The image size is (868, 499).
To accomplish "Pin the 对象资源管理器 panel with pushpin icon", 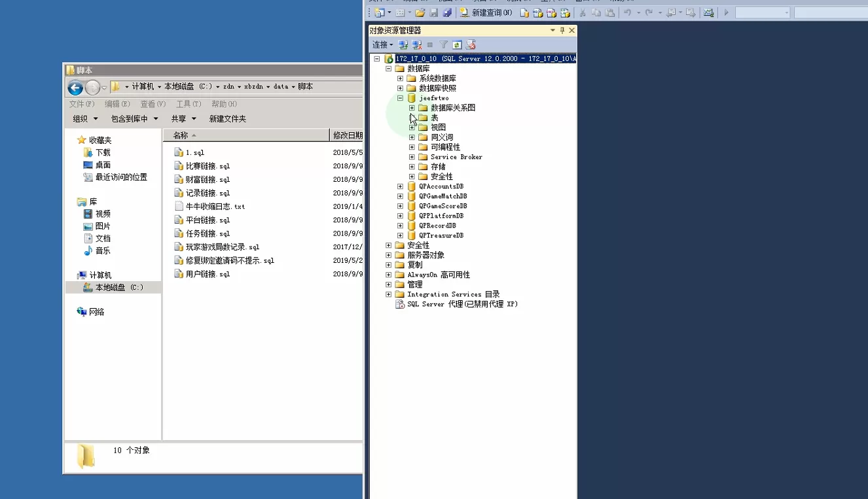I will pyautogui.click(x=562, y=31).
